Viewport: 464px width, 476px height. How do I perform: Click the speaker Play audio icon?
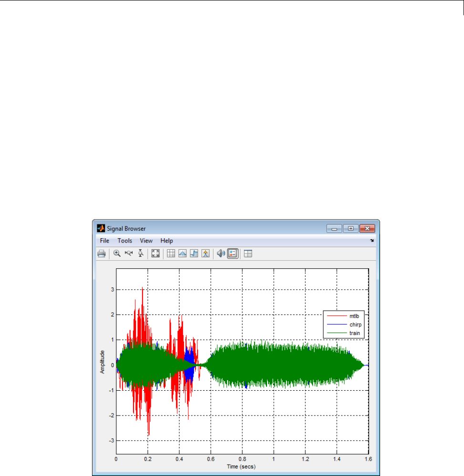221,253
